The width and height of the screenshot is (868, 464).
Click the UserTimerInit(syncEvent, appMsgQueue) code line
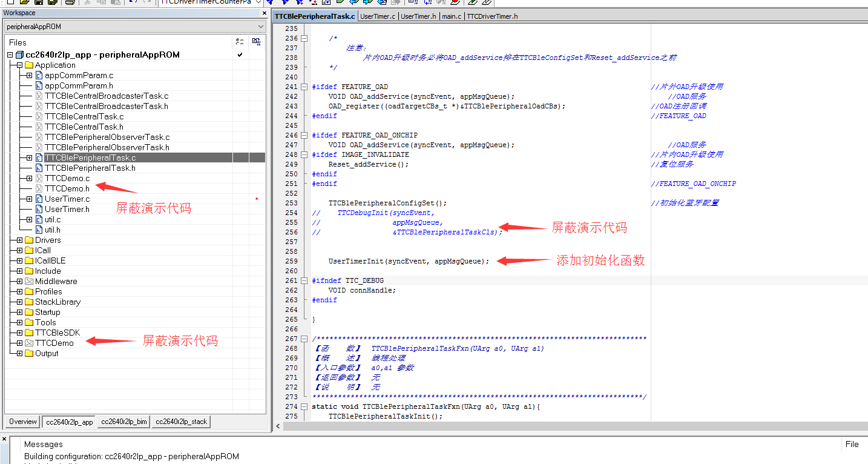pos(409,261)
